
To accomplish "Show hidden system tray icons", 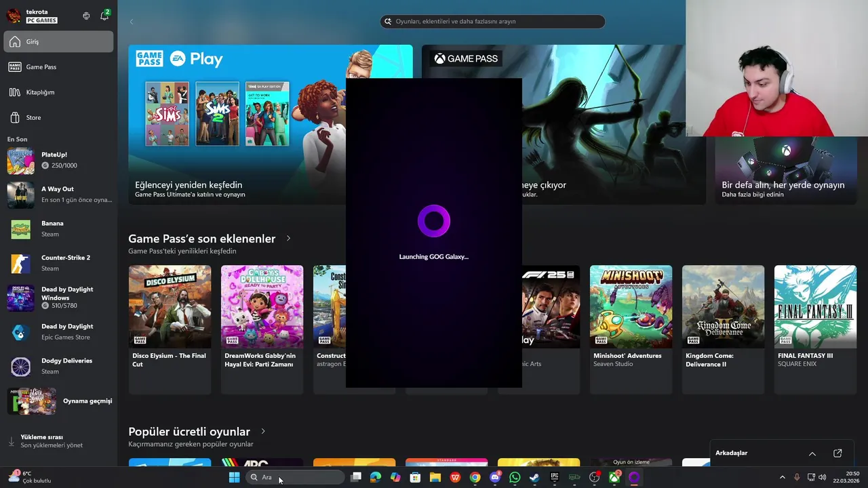I will click(x=782, y=477).
